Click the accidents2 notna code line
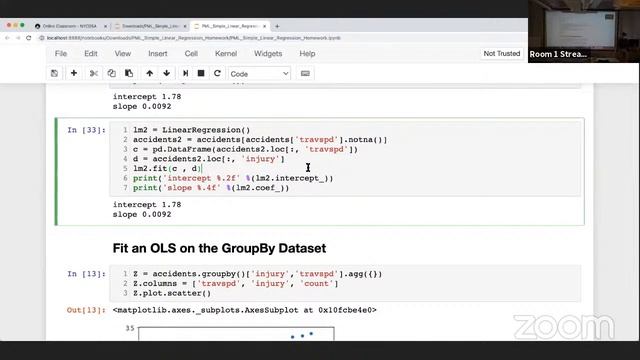 260,140
